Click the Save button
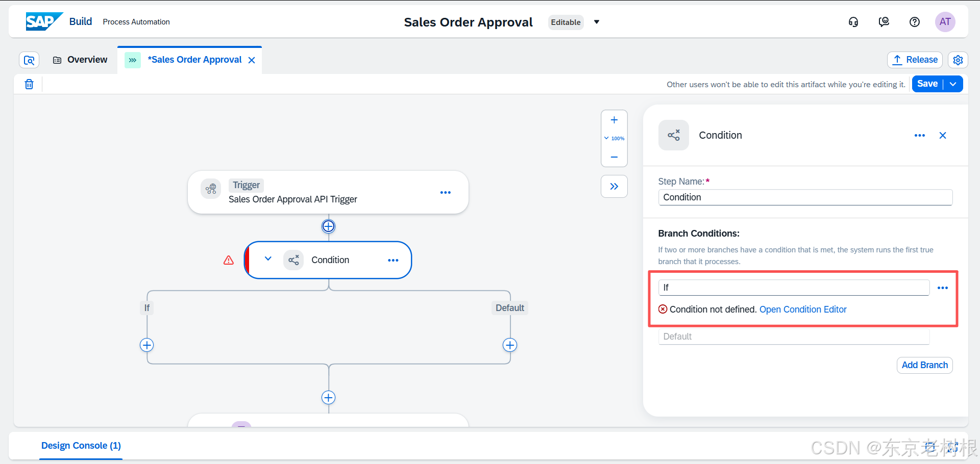The width and height of the screenshot is (980, 464). tap(927, 84)
